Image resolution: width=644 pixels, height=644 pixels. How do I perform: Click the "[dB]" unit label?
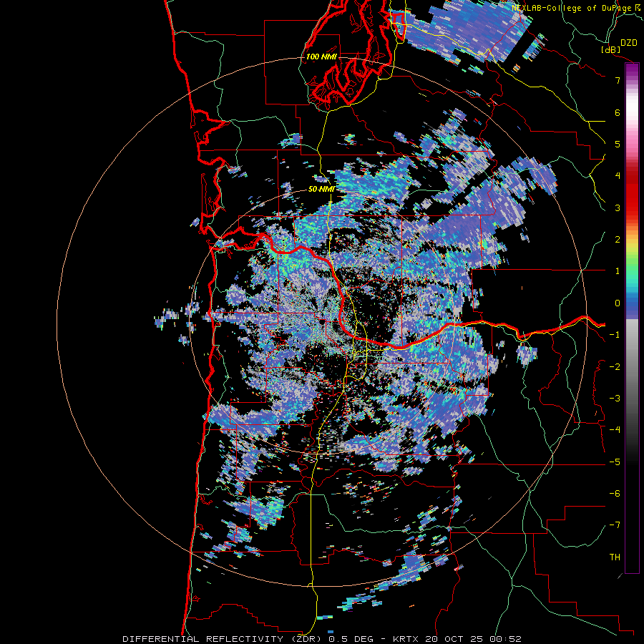[x=610, y=49]
